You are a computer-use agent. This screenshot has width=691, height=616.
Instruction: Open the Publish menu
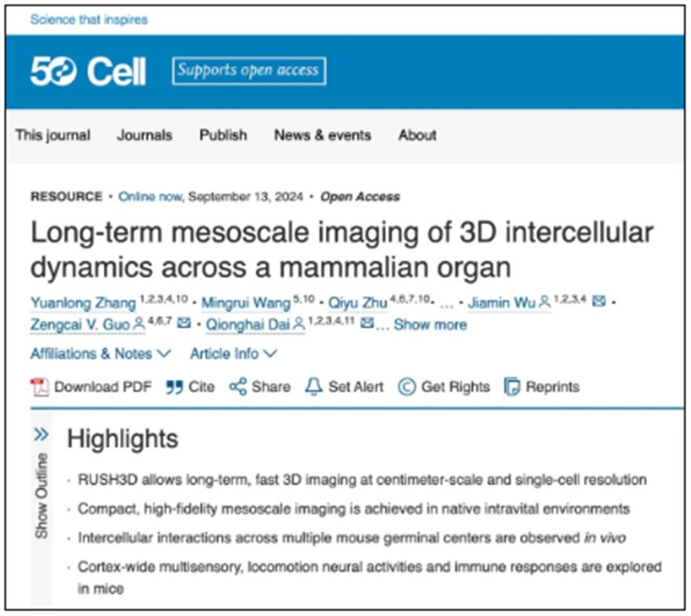coord(223,135)
